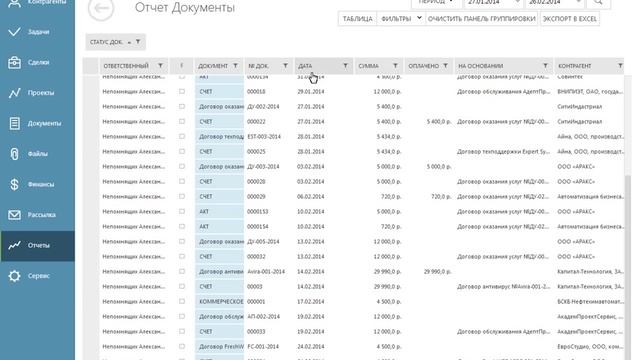
Task: Open Рассылка envelope icon in sidebar
Action: (14, 215)
